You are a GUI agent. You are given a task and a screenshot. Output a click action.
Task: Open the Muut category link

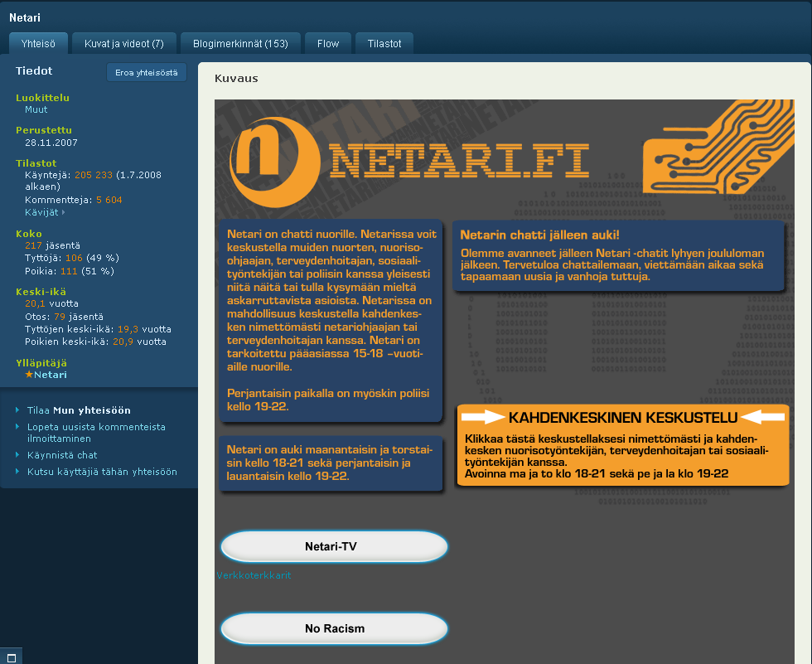[36, 109]
